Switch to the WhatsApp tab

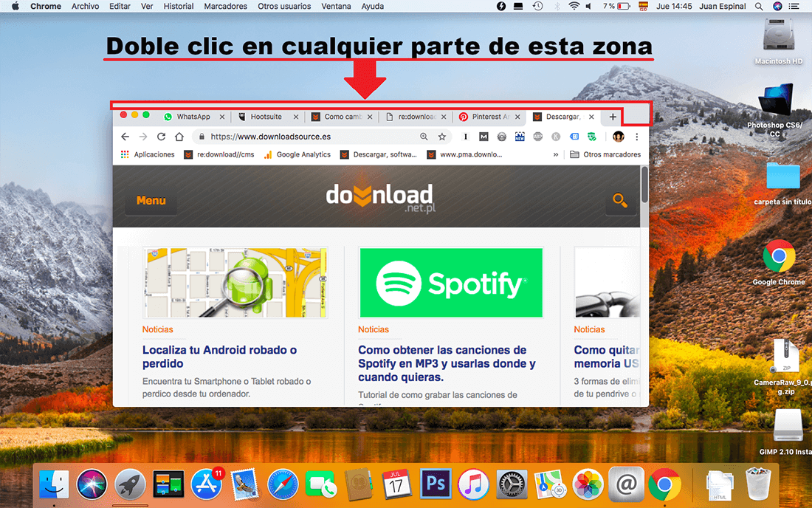pos(193,117)
